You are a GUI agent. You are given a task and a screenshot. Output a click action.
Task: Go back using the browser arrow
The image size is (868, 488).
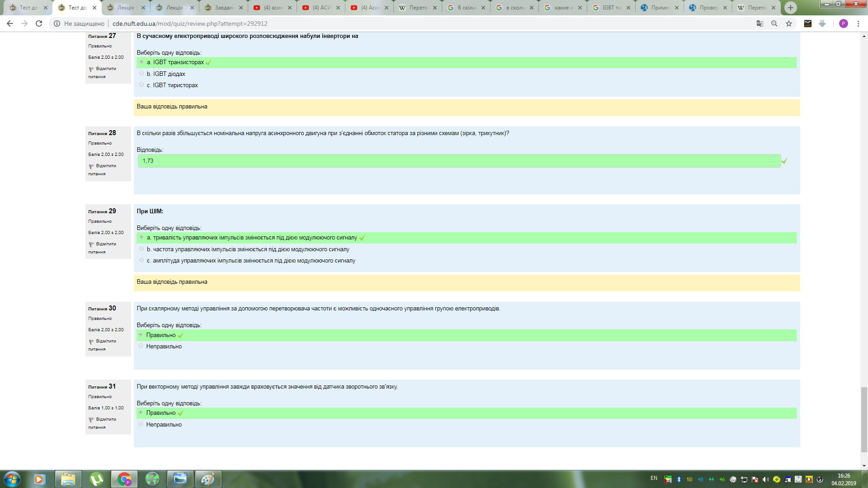tap(10, 23)
